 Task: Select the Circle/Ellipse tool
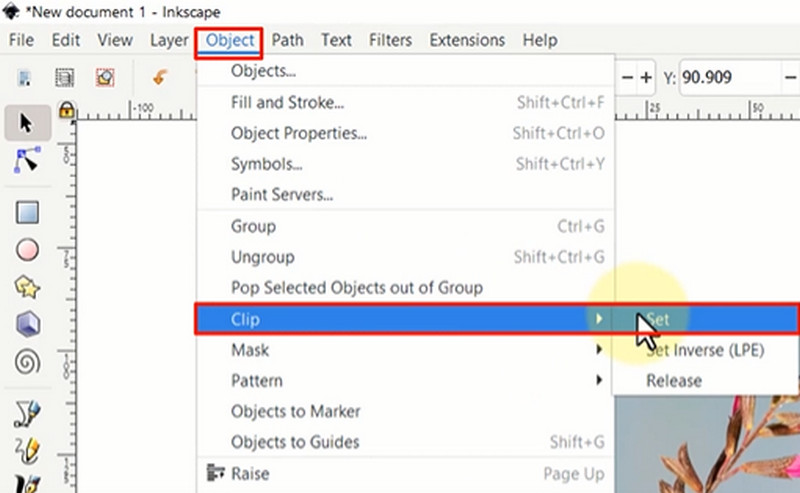pos(27,250)
